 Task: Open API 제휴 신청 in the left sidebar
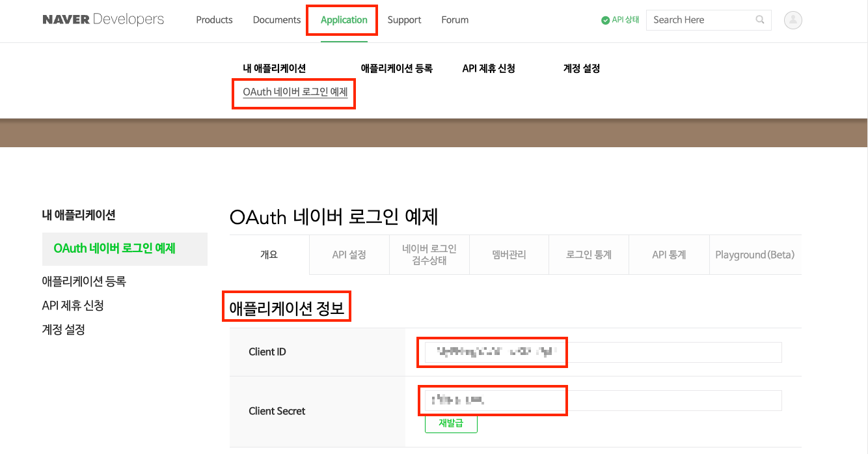(x=73, y=305)
